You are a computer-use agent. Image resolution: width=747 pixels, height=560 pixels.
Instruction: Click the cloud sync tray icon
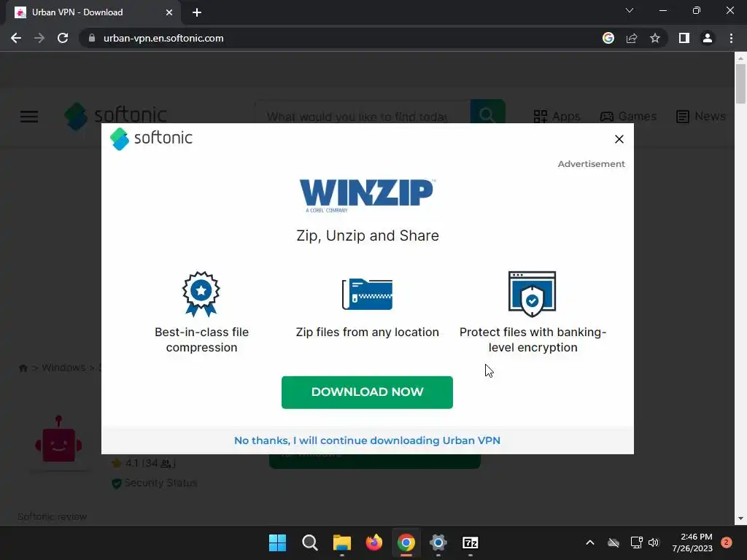614,542
